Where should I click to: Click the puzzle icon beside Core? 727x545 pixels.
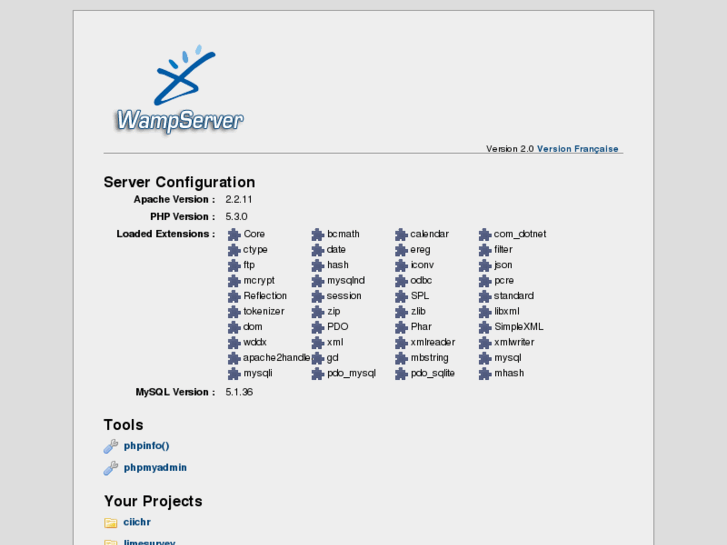234,234
